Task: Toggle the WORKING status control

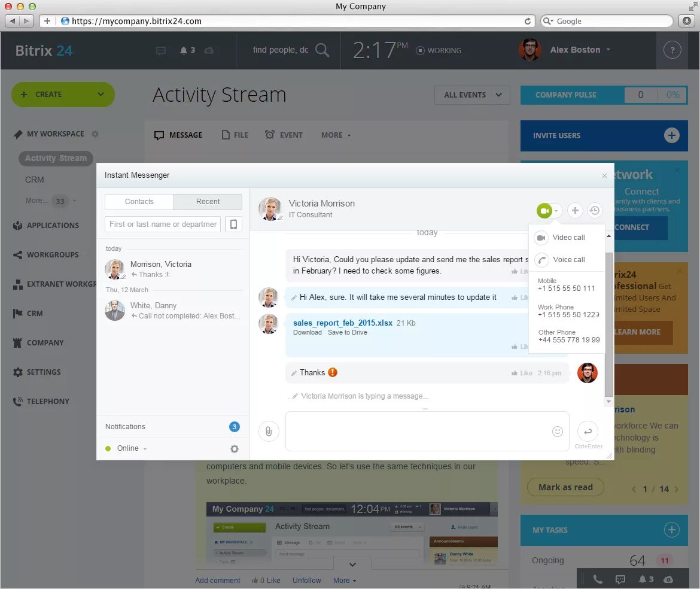Action: (439, 50)
